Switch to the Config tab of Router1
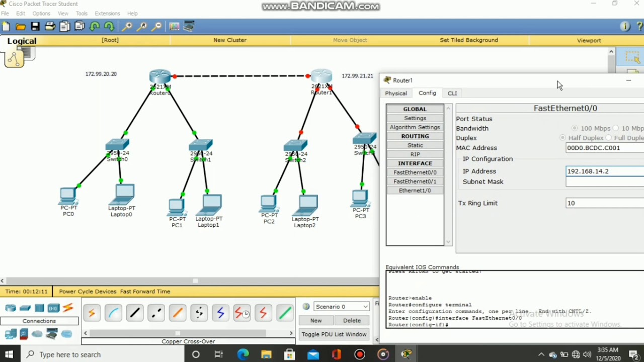 427,93
